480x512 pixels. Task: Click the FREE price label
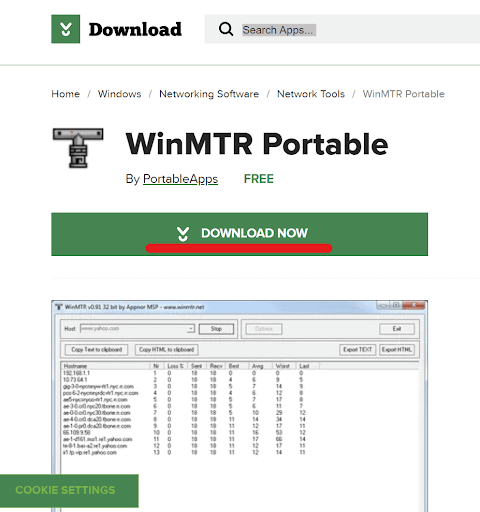[259, 179]
